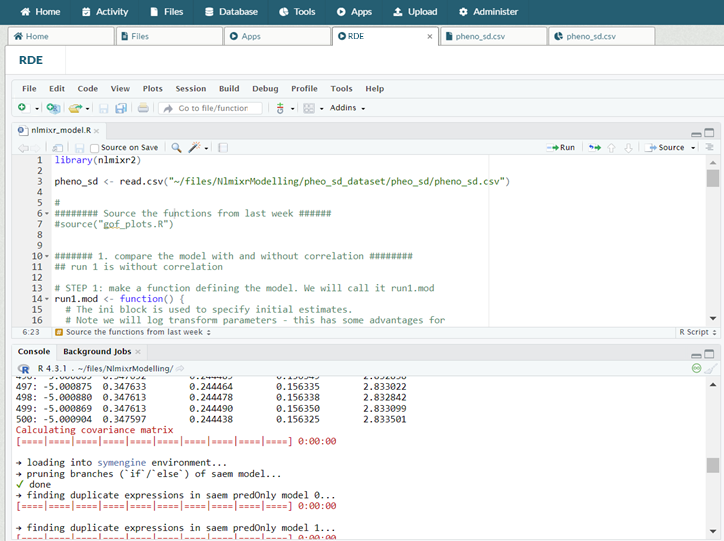This screenshot has height=541, width=724.
Task: Click the workspace panes layout icon
Action: (309, 108)
